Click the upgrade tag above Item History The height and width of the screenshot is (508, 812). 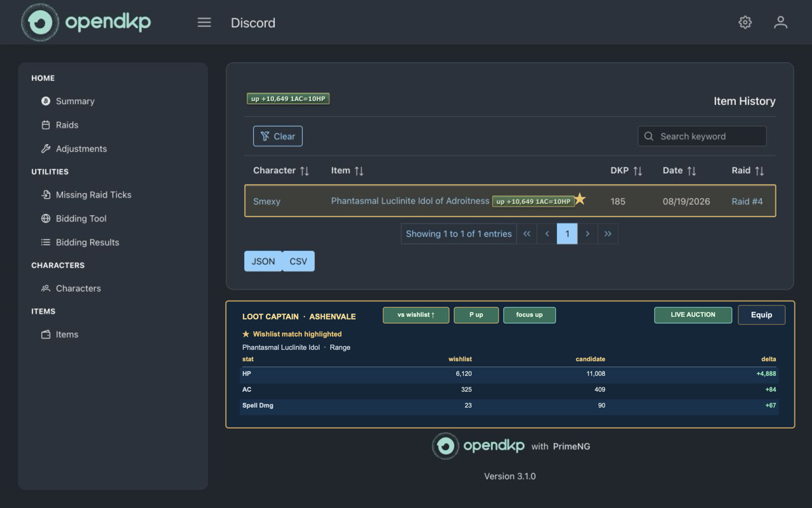tap(288, 98)
